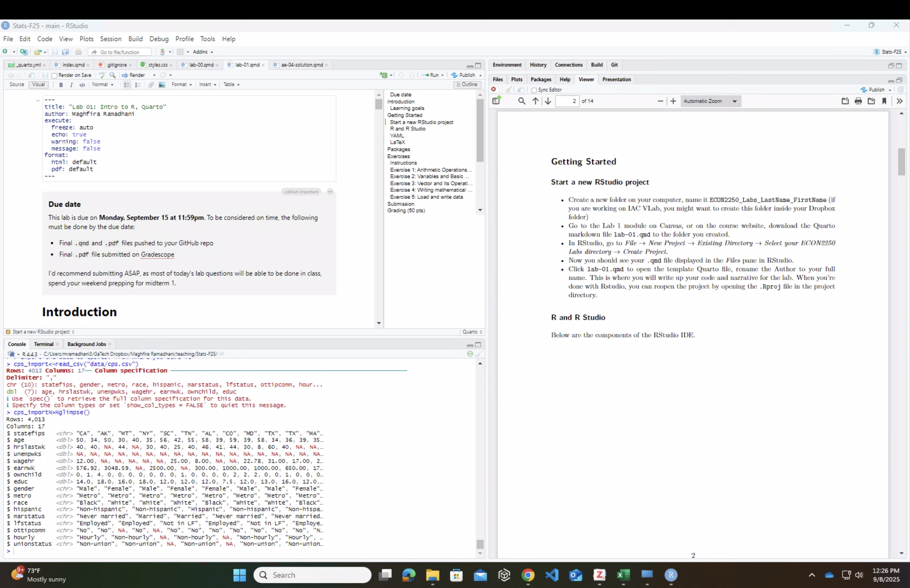Click the Bold formatting icon

[61, 85]
